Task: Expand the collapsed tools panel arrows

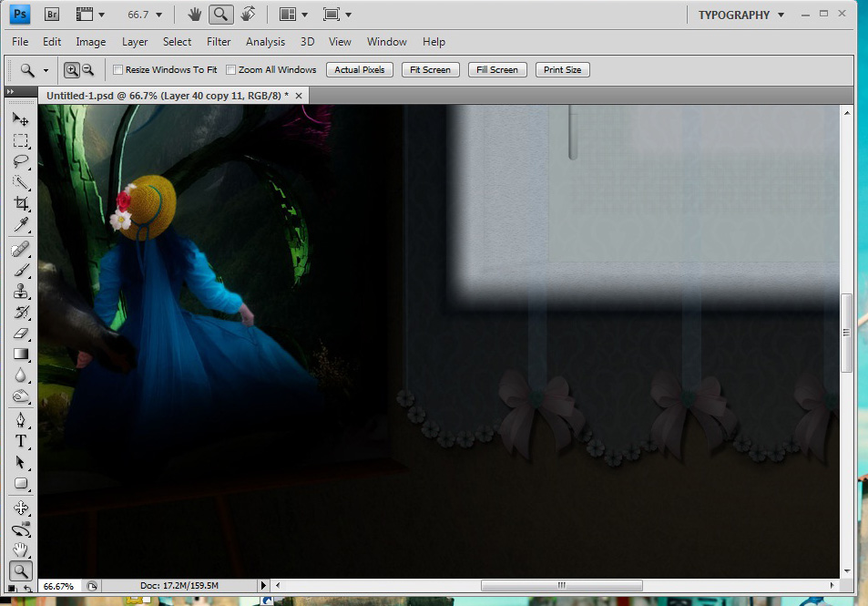Action: tap(10, 91)
